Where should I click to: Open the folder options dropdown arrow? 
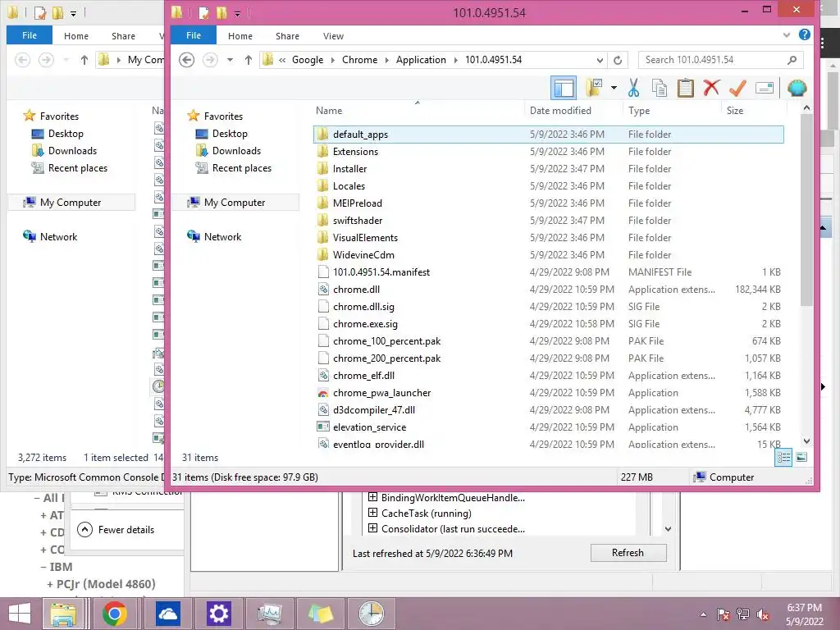(614, 88)
